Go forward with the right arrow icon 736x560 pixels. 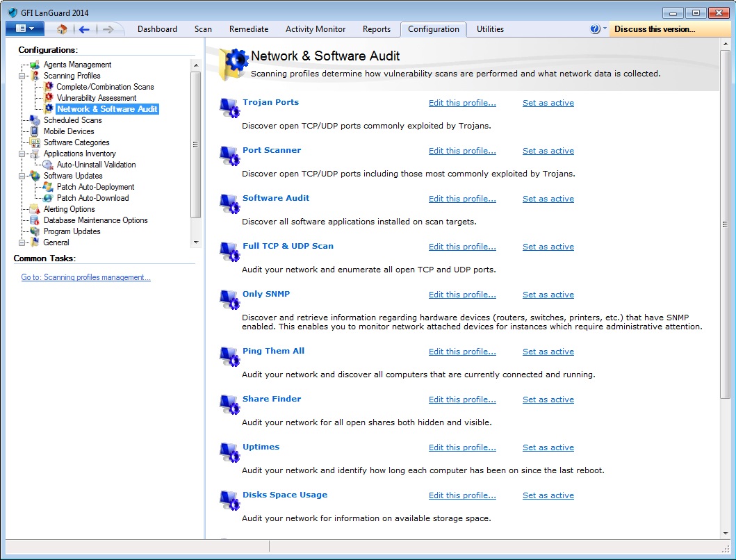pos(108,30)
